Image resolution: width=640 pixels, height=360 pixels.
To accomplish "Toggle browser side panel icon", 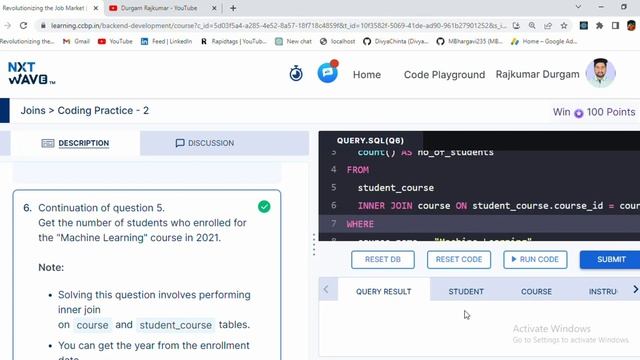I will 615,25.
